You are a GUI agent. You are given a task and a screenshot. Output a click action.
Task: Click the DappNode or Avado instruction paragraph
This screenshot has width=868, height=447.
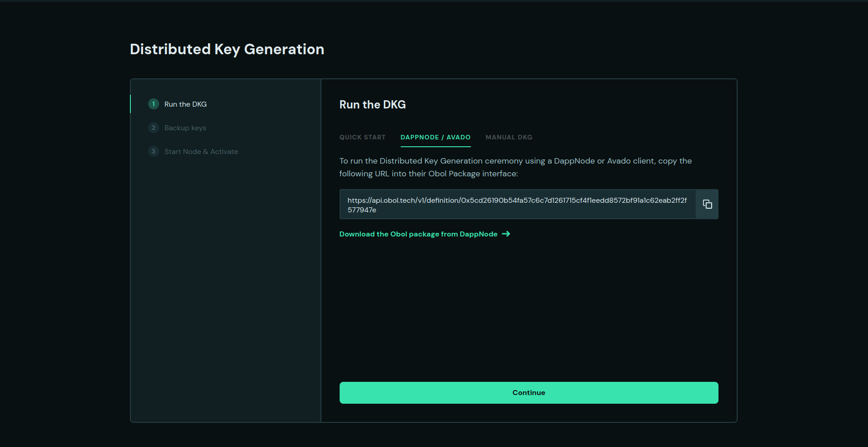click(x=515, y=167)
